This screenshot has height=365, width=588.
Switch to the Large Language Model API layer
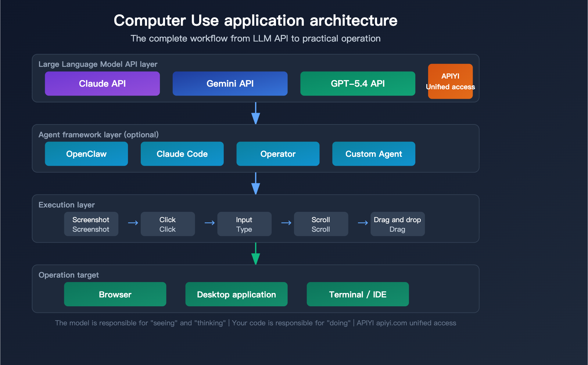[98, 64]
